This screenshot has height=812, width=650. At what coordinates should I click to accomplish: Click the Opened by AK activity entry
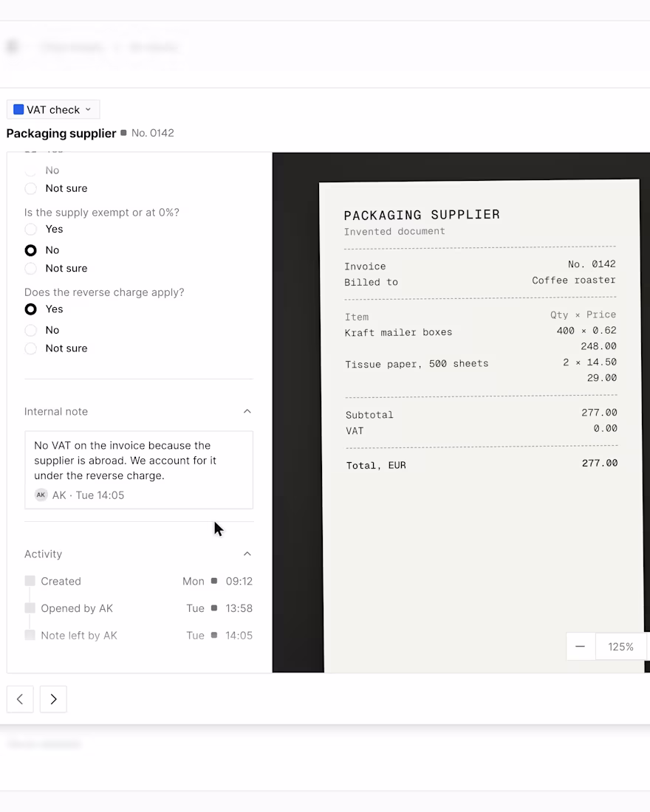pos(138,608)
